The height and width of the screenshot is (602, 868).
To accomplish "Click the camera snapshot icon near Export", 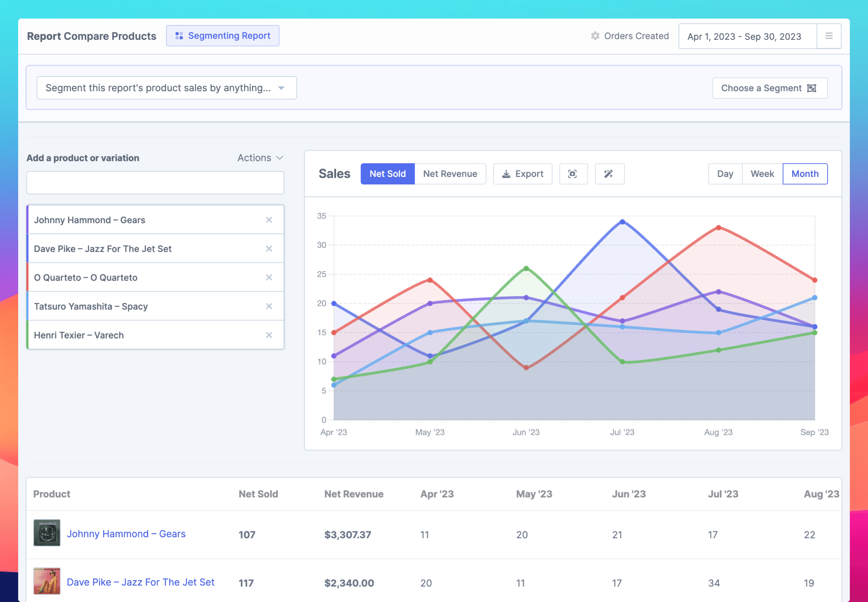I will click(573, 174).
